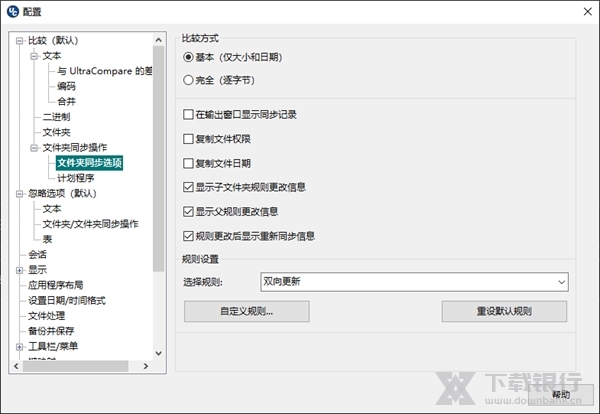
Task: Collapse the 文件夹同步操作 tree node
Action: point(34,148)
